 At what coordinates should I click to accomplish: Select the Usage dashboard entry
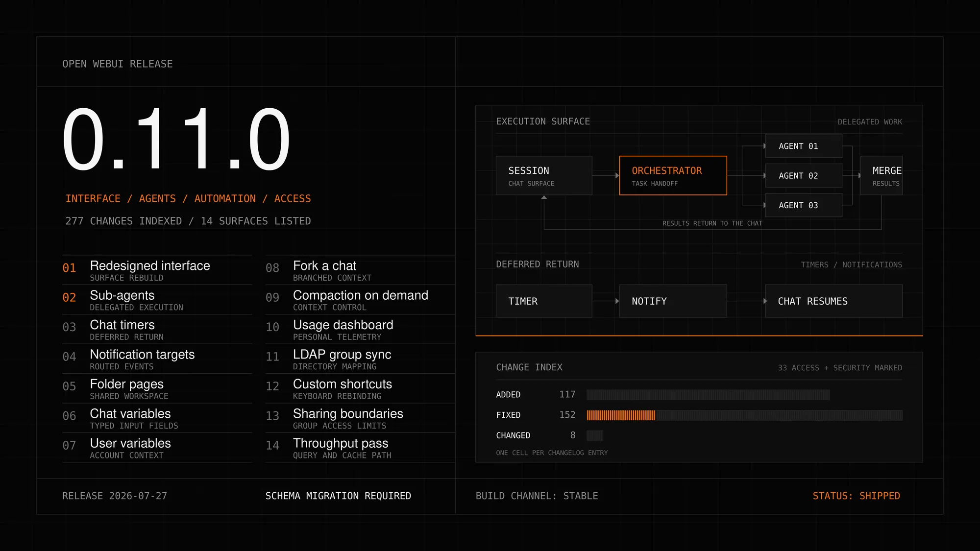360,330
